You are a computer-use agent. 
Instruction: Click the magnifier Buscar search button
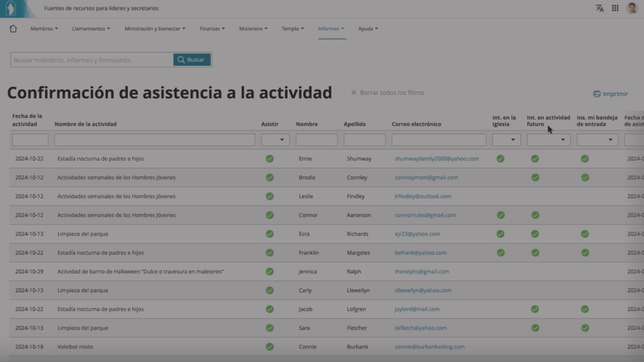tap(192, 60)
